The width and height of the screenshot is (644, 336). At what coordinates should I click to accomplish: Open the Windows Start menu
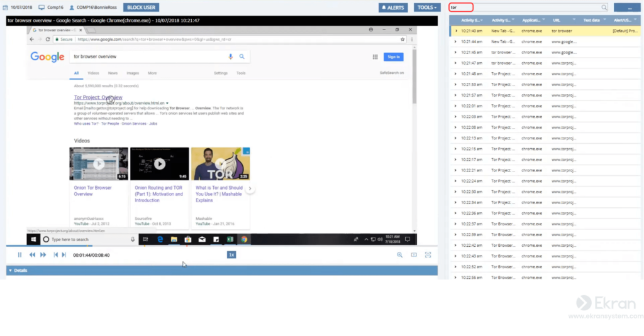click(33, 239)
